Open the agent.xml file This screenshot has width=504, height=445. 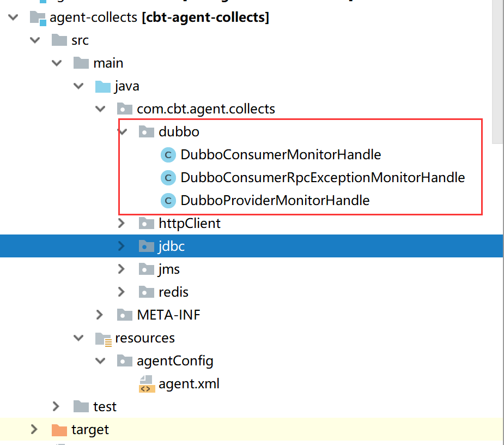[189, 384]
